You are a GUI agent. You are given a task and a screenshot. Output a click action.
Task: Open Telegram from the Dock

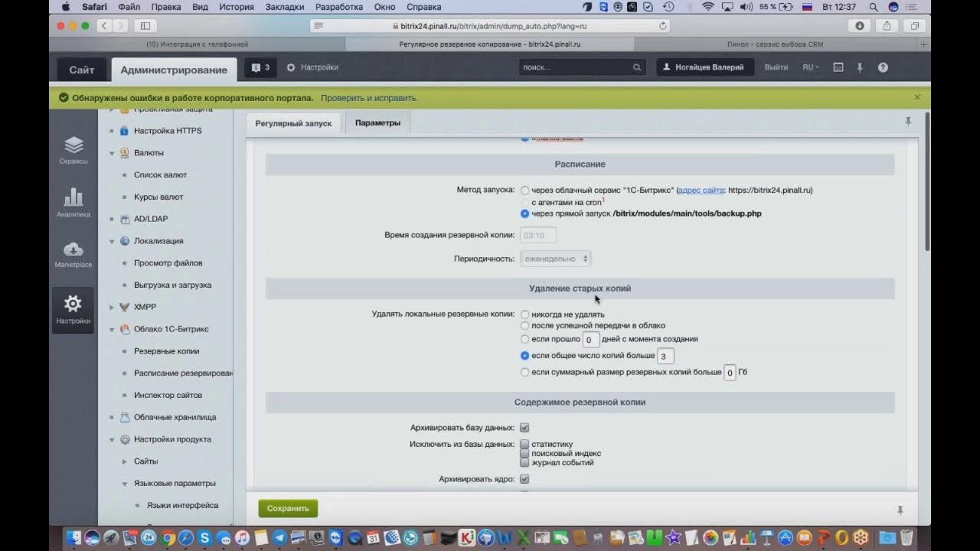pyautogui.click(x=279, y=537)
